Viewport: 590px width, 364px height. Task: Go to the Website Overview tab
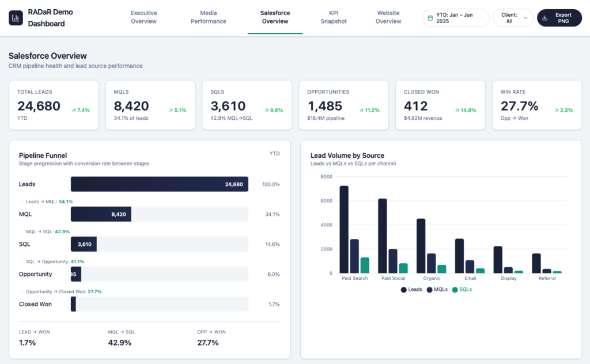pos(388,17)
